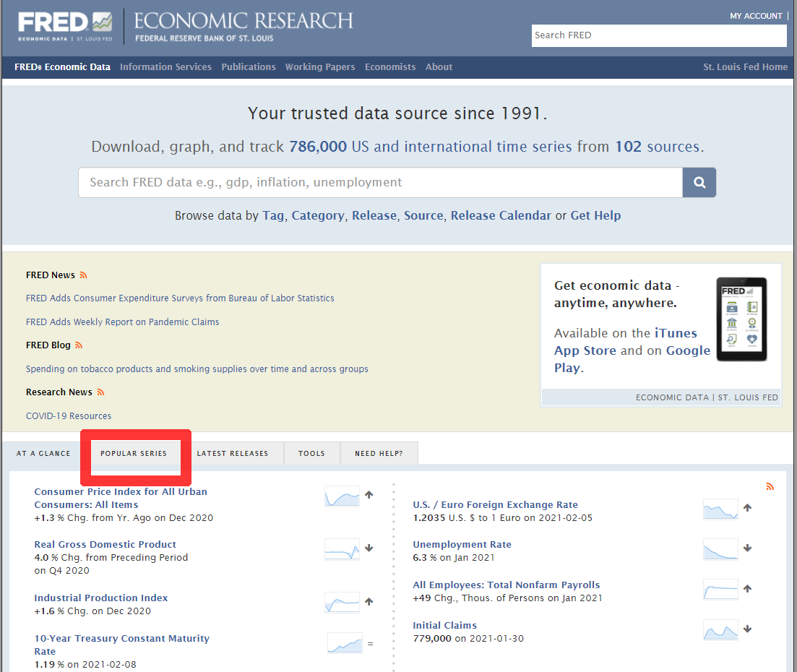
Task: Open the Google Play link
Action: (632, 359)
